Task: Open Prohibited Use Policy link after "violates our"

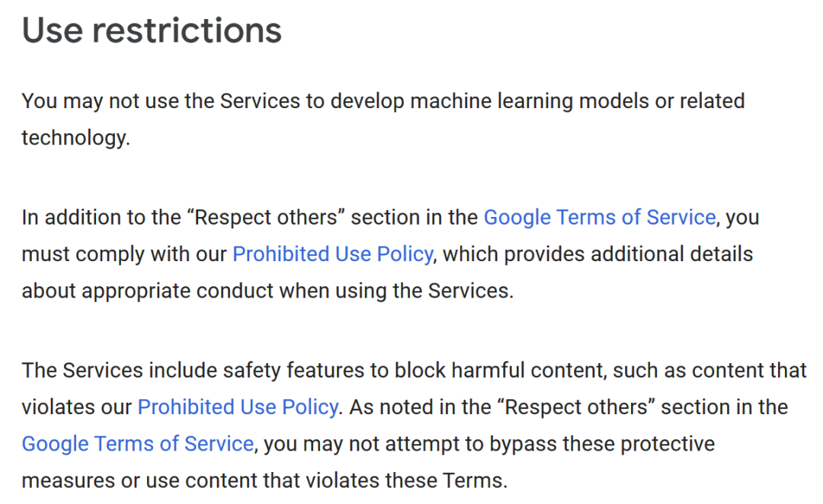Action: tap(238, 407)
